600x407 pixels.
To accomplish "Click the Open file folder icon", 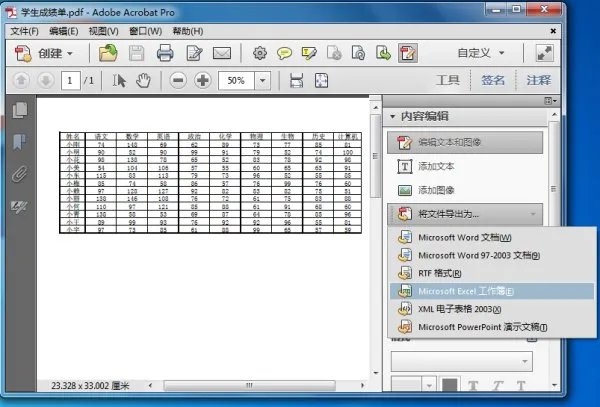I will pyautogui.click(x=107, y=53).
